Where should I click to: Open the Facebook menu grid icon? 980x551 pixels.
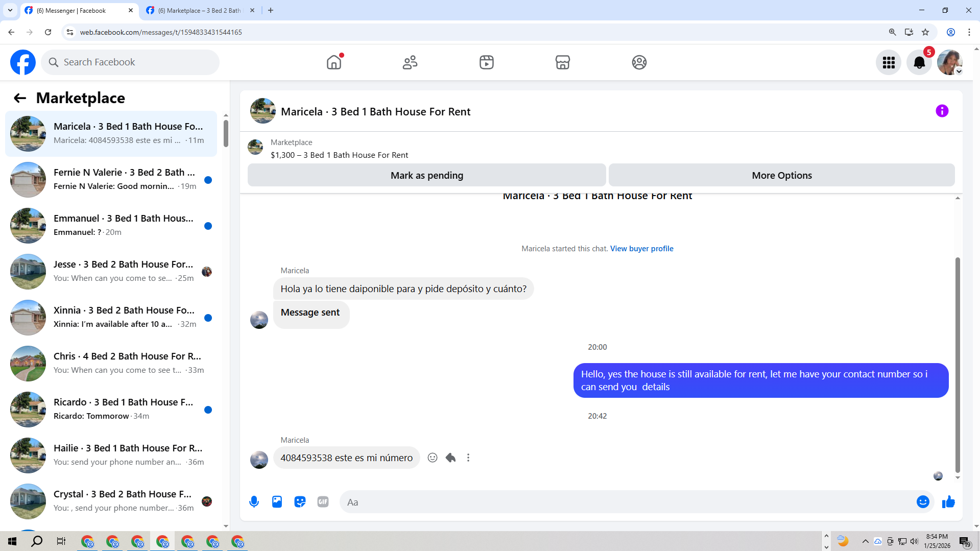click(889, 62)
